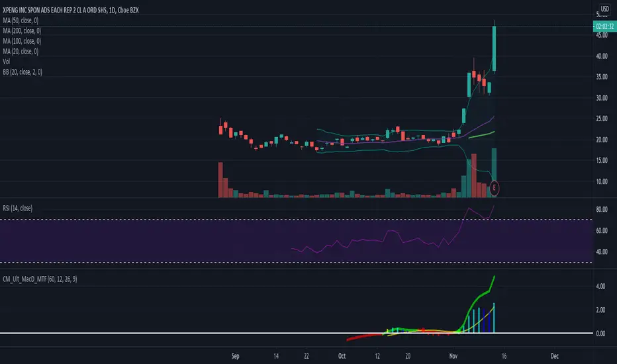Click the 60.00 RSI axis label
617x364 pixels.
[602, 230]
